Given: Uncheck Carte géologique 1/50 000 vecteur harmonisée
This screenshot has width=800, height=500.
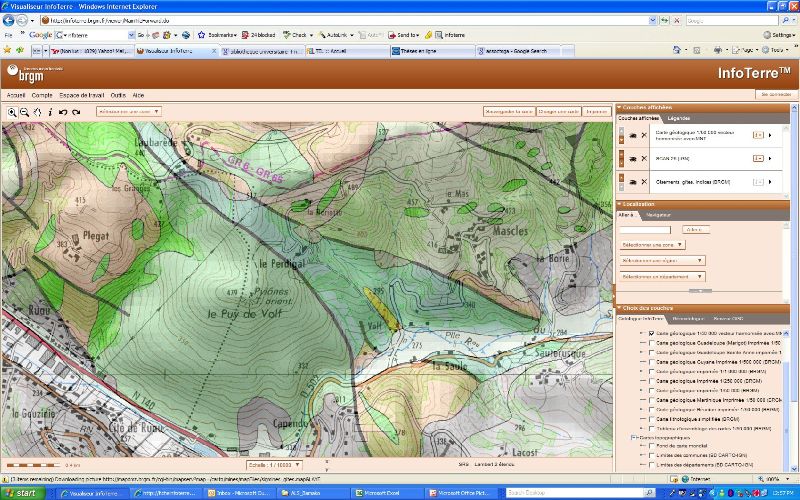Looking at the screenshot, I should pyautogui.click(x=651, y=333).
